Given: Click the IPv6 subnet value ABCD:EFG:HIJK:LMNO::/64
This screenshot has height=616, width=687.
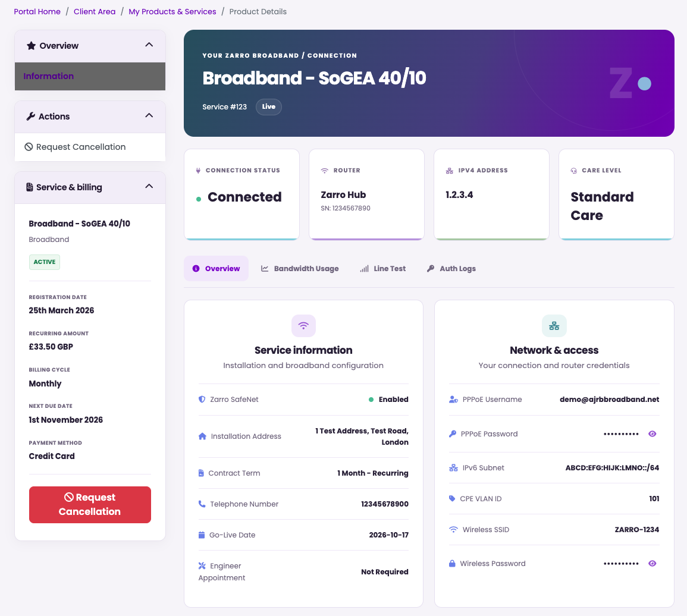Looking at the screenshot, I should pos(612,467).
